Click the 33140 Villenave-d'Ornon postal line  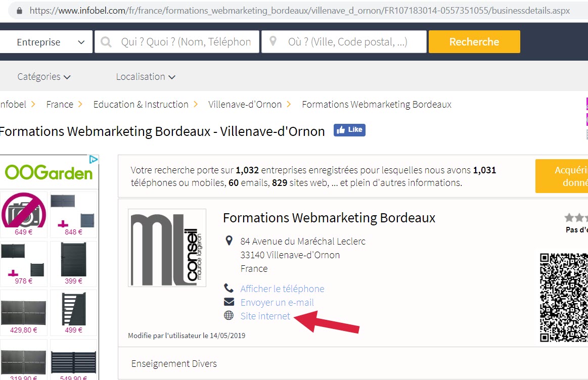tap(290, 255)
